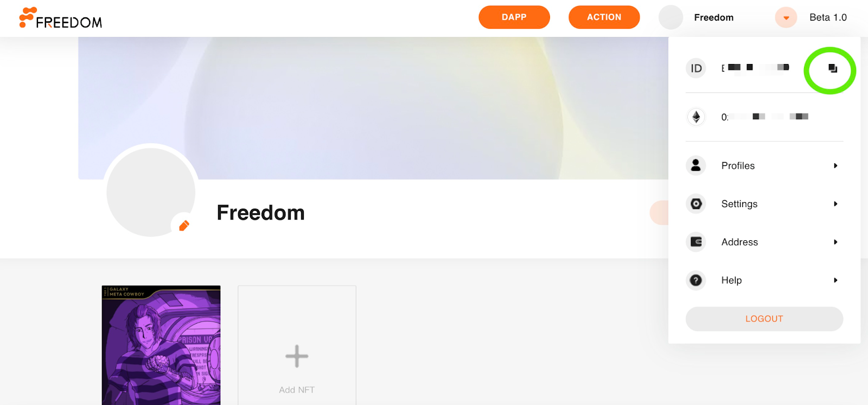Click the Ethereum diamond icon
This screenshot has height=405, width=868.
696,117
